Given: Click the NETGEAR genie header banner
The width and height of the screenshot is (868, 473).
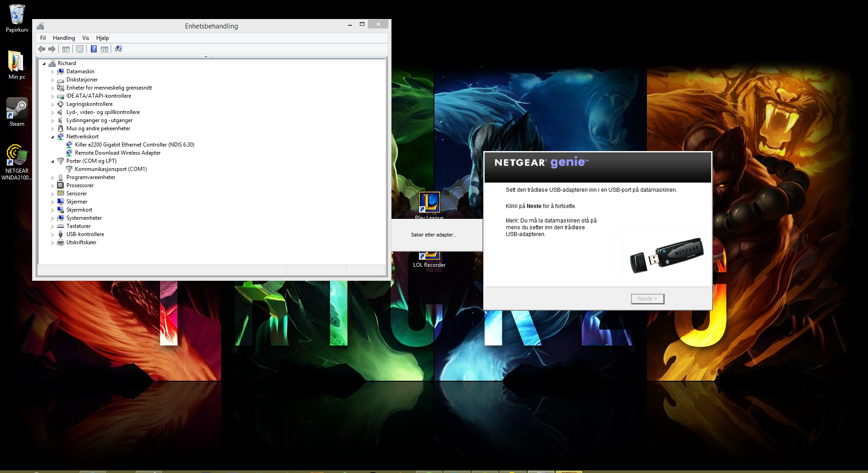Looking at the screenshot, I should pyautogui.click(x=598, y=167).
